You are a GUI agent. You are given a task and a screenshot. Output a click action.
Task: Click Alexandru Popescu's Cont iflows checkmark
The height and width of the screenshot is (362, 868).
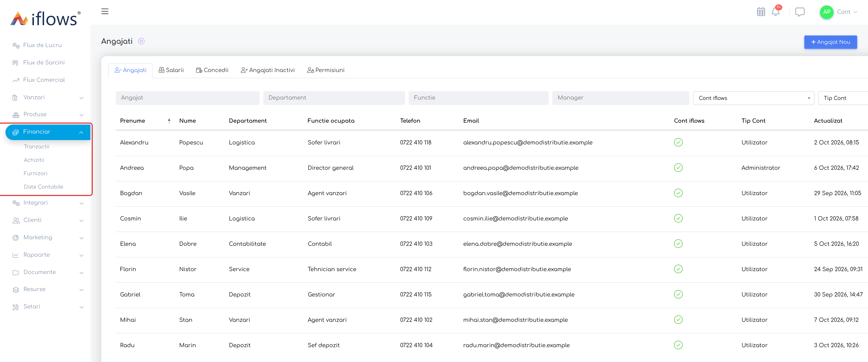[x=678, y=142]
